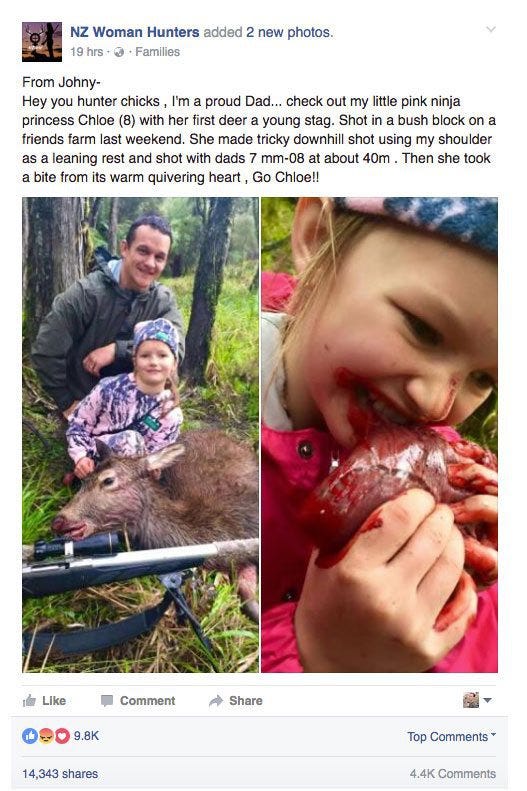Open the Families category link

point(157,51)
